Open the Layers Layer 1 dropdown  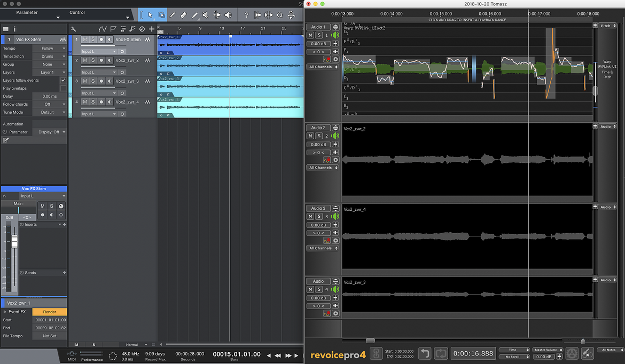50,72
